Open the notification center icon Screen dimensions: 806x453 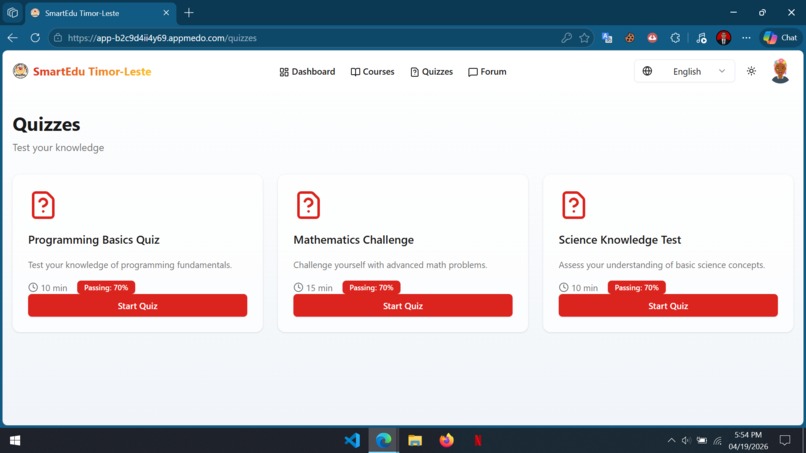[x=785, y=441]
